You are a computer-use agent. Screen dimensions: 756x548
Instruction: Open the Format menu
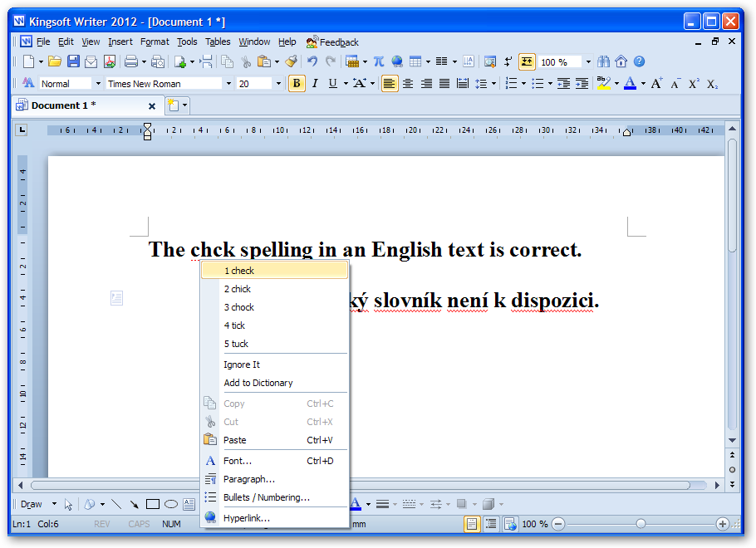pyautogui.click(x=155, y=42)
